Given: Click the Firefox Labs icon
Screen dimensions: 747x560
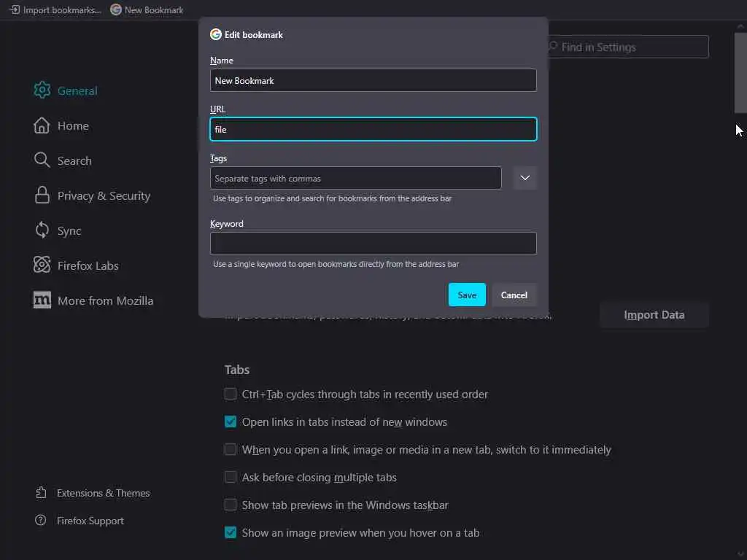Looking at the screenshot, I should tap(42, 265).
